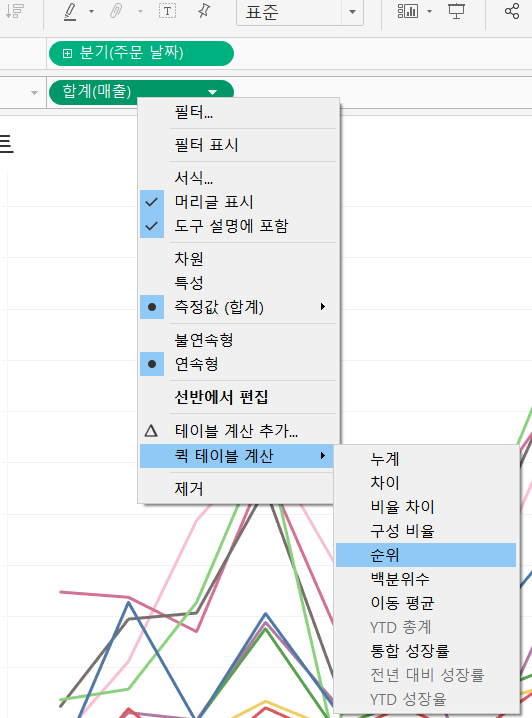Open the 측정값 (합계) submenu
Viewport: 532px width, 718px height.
coord(238,307)
